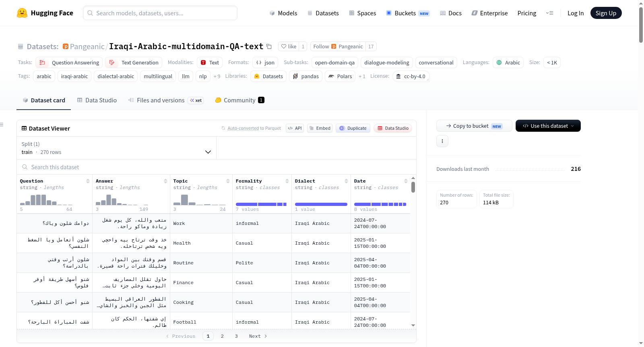Go to Models in navigation

tap(283, 13)
